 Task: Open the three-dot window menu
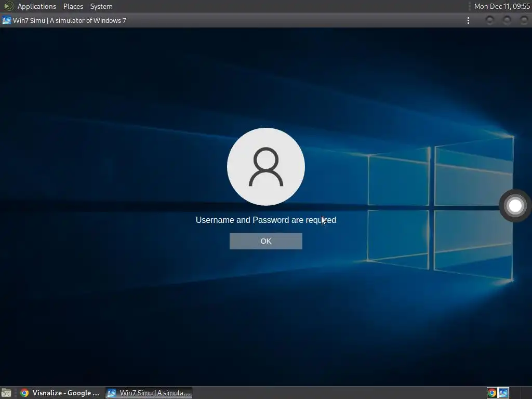click(x=468, y=20)
